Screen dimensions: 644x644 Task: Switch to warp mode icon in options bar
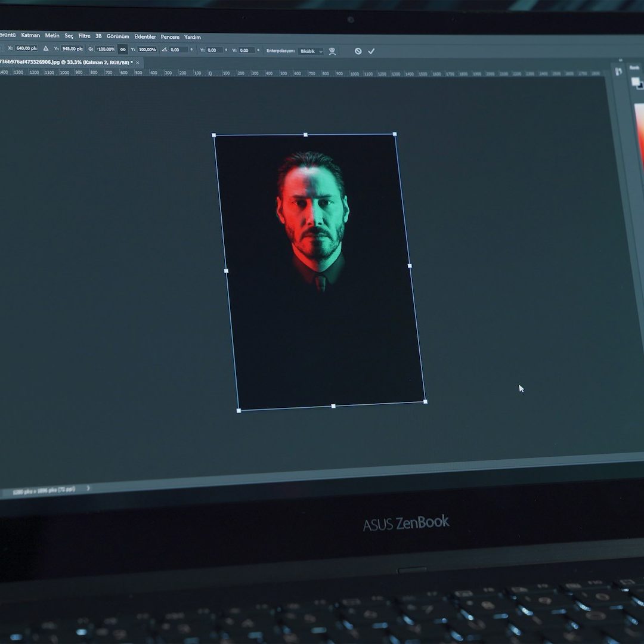[333, 51]
